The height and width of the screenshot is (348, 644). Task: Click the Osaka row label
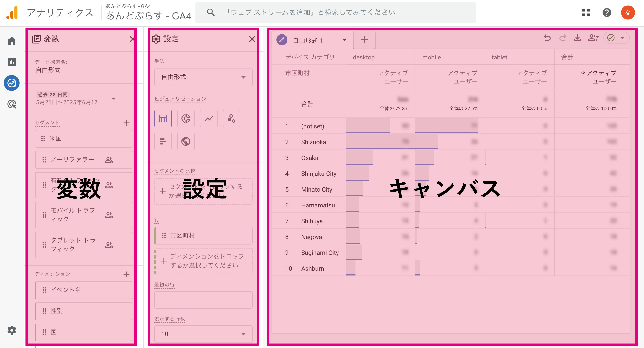310,158
